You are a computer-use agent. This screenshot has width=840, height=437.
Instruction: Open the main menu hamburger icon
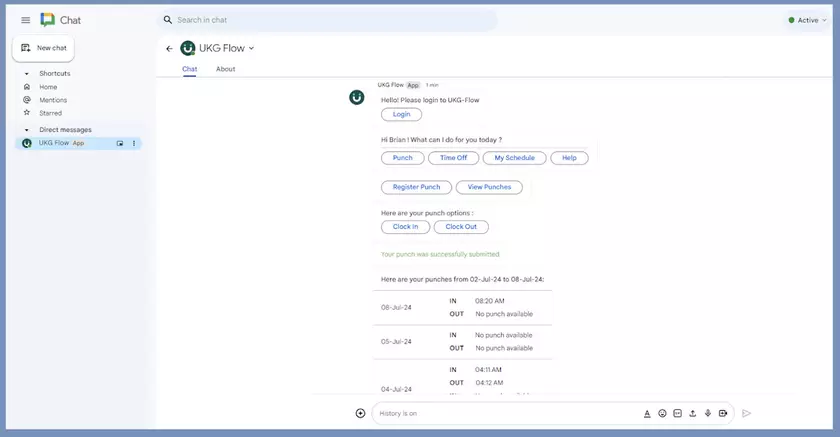25,20
